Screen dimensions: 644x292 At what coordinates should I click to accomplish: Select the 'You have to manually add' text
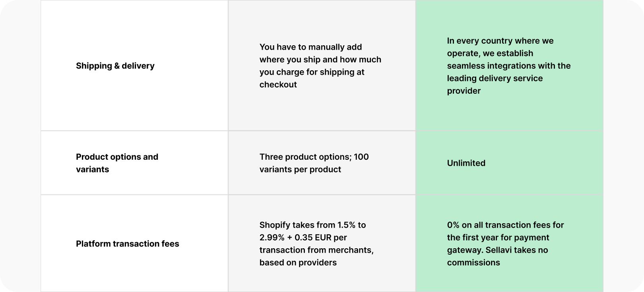pyautogui.click(x=310, y=47)
